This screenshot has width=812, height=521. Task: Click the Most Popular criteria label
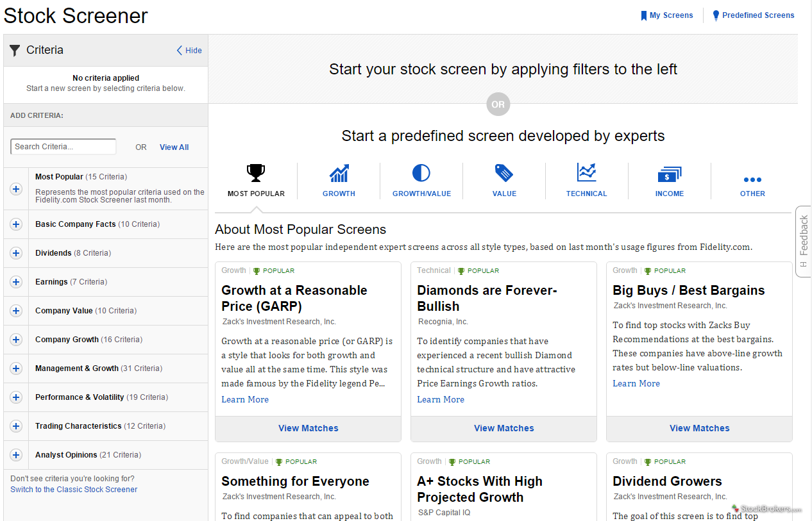(59, 177)
